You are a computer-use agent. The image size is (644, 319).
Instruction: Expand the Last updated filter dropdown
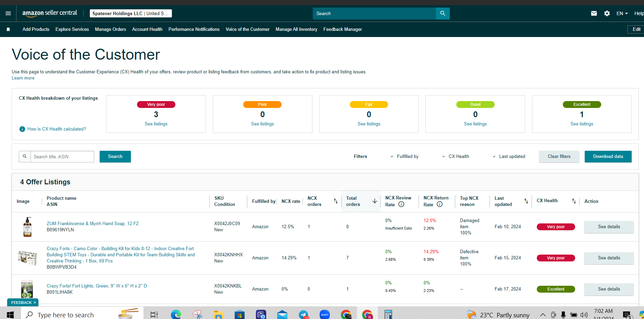pos(509,157)
